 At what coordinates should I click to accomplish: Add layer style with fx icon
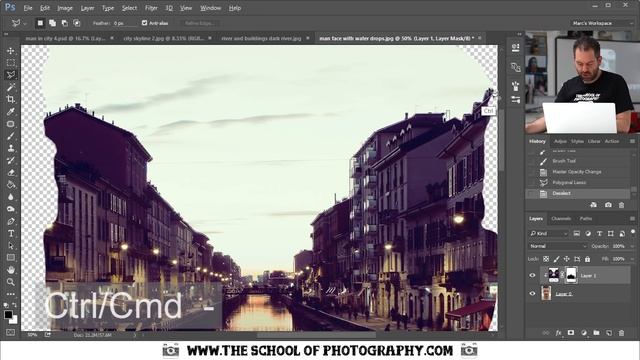pyautogui.click(x=558, y=333)
